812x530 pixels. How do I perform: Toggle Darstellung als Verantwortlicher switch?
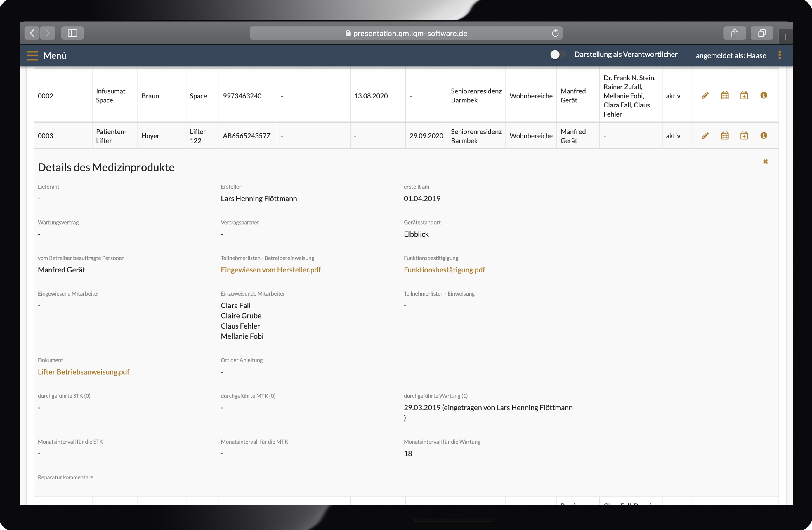[558, 55]
